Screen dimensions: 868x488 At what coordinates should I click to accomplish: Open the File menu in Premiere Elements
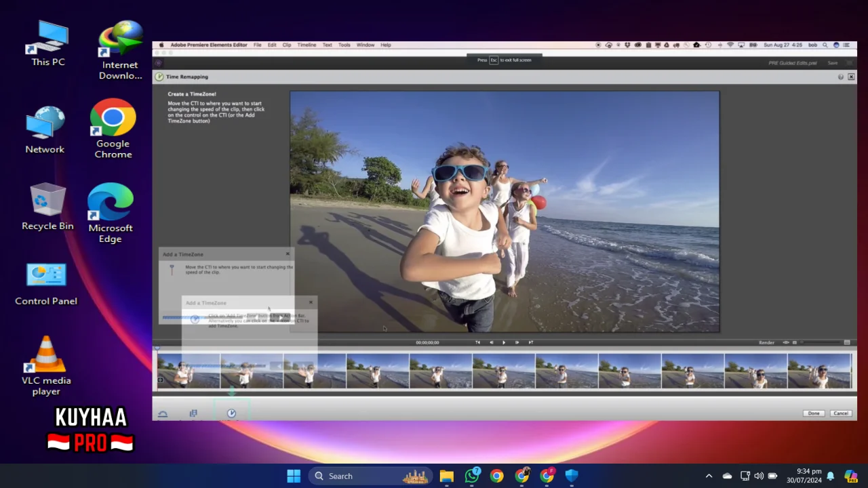coord(258,45)
